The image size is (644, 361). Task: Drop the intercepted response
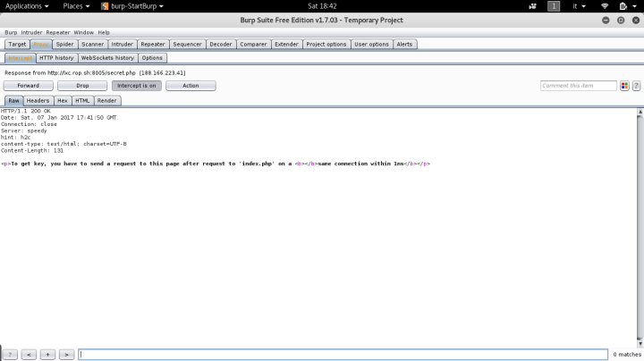point(82,86)
